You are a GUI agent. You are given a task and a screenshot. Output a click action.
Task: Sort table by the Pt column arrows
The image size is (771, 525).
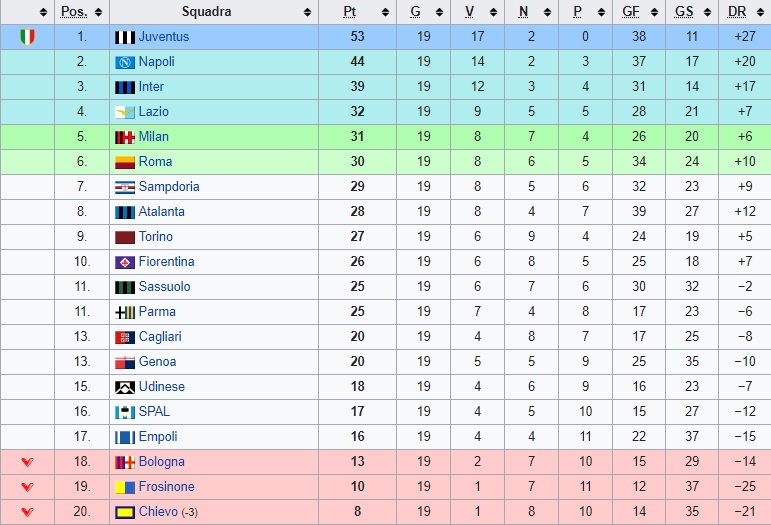[x=386, y=12]
